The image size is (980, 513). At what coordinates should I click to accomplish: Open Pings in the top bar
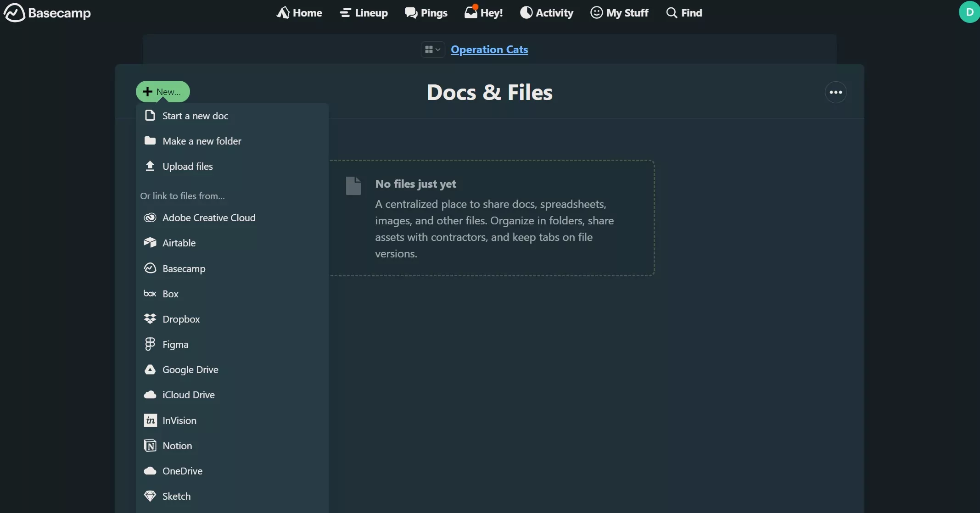(x=426, y=12)
